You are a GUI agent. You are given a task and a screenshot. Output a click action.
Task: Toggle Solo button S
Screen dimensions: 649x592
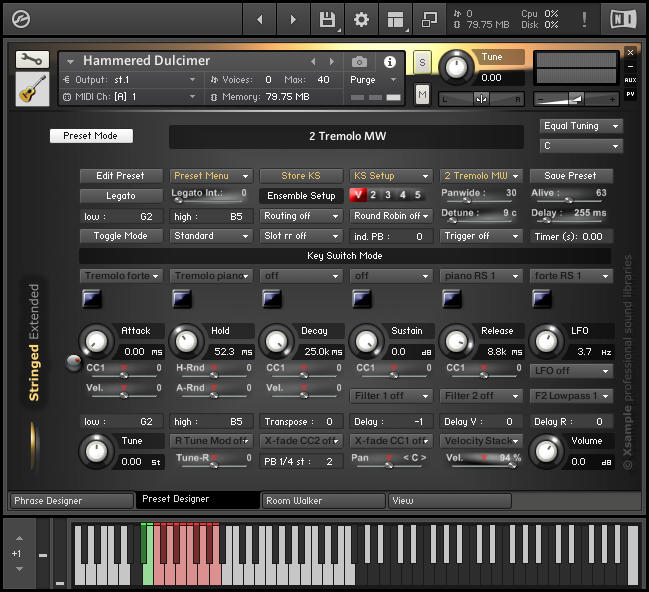click(x=422, y=63)
